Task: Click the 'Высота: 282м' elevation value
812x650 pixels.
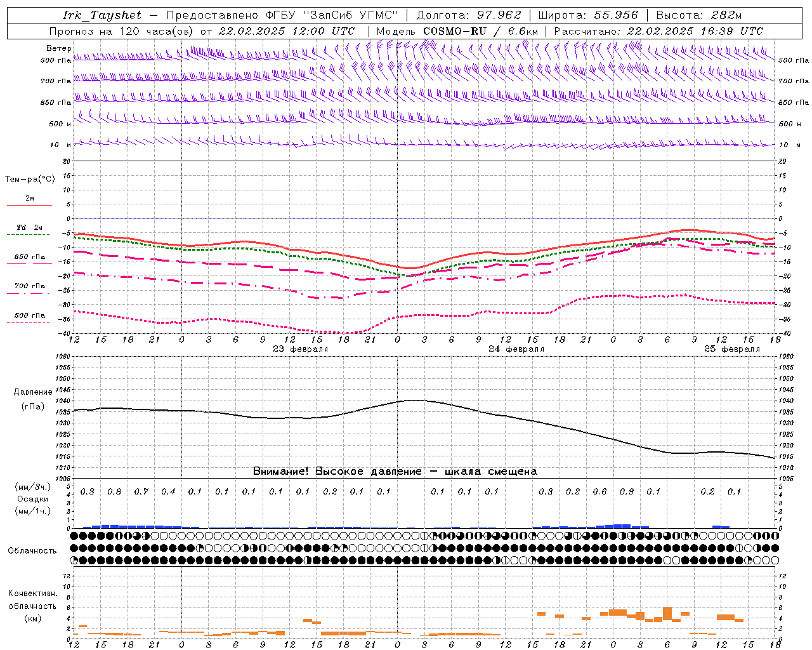Action: [699, 15]
